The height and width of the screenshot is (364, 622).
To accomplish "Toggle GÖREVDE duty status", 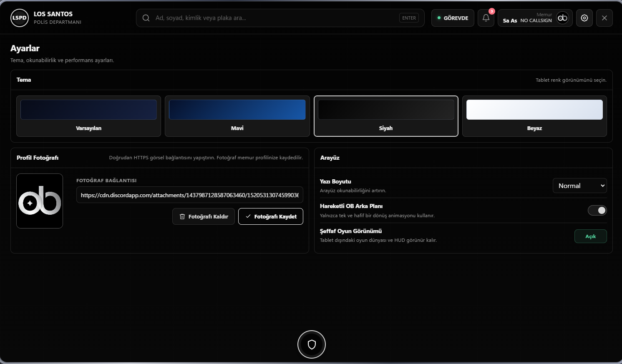I will pos(453,18).
